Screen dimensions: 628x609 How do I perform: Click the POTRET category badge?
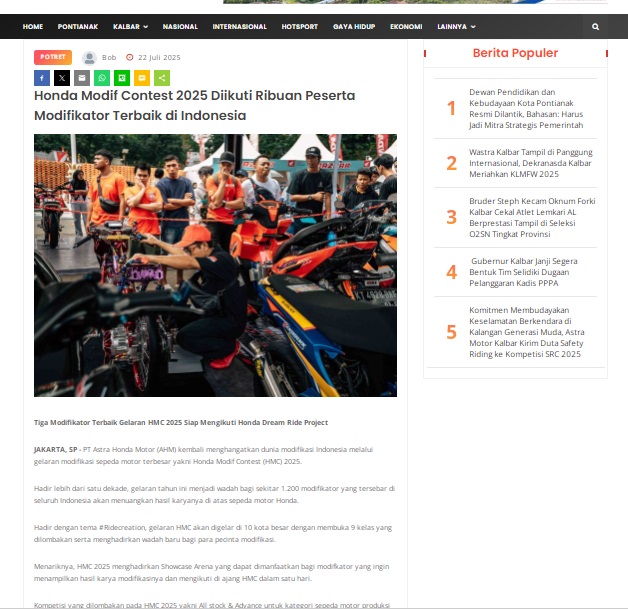pos(53,57)
